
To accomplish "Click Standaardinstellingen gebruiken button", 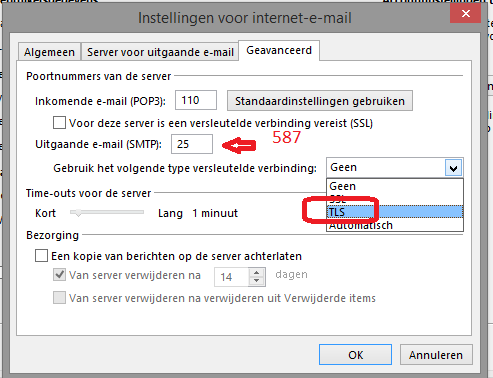I will click(320, 101).
